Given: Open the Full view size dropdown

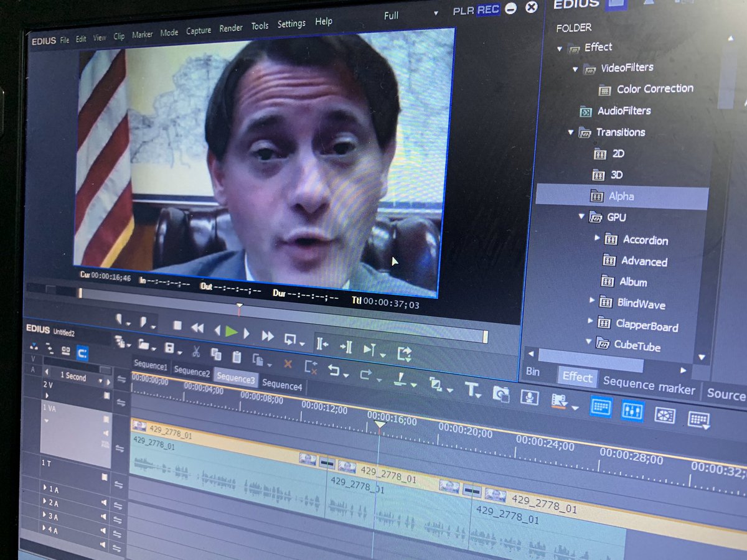Looking at the screenshot, I should tap(436, 13).
